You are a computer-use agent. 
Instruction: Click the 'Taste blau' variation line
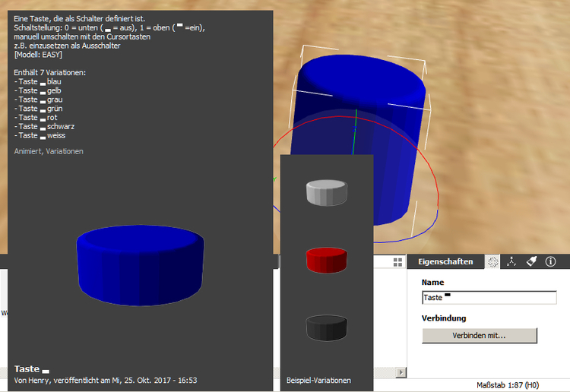tap(38, 82)
